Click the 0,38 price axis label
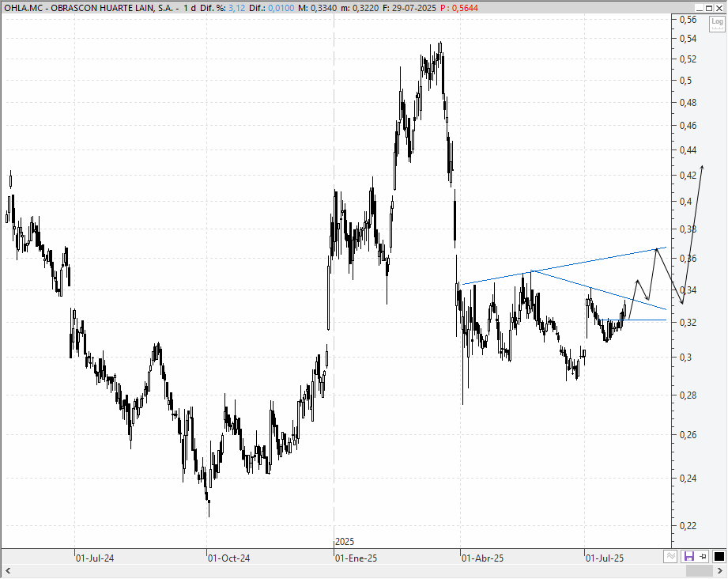This screenshot has height=579, width=728. point(688,229)
